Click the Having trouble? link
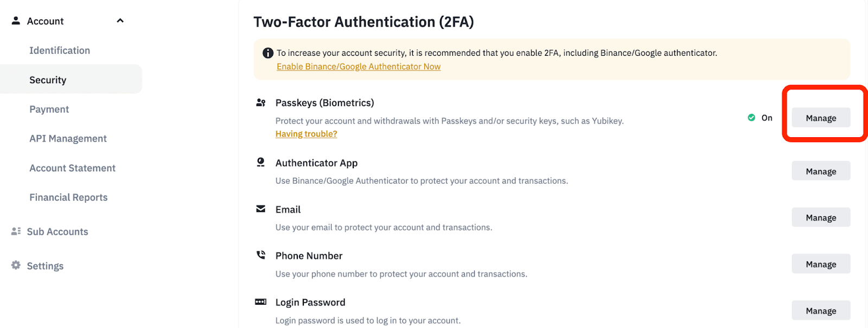The image size is (868, 328). [307, 134]
